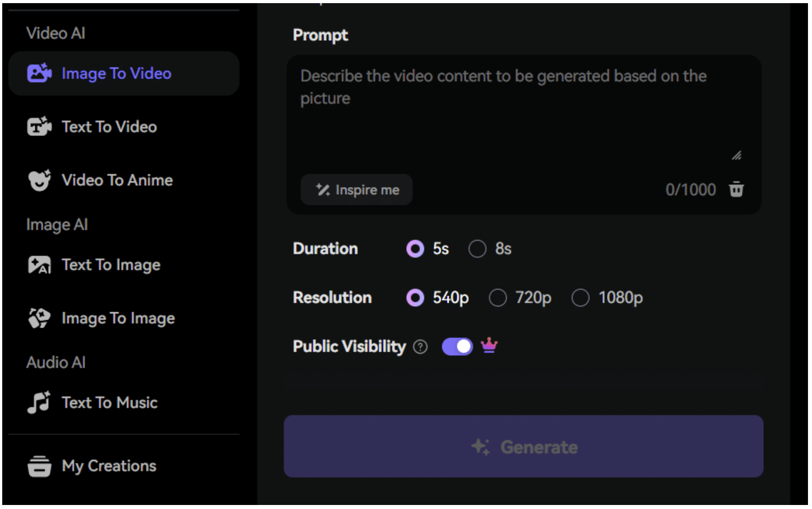Open the Text To Image menu item

[124, 265]
